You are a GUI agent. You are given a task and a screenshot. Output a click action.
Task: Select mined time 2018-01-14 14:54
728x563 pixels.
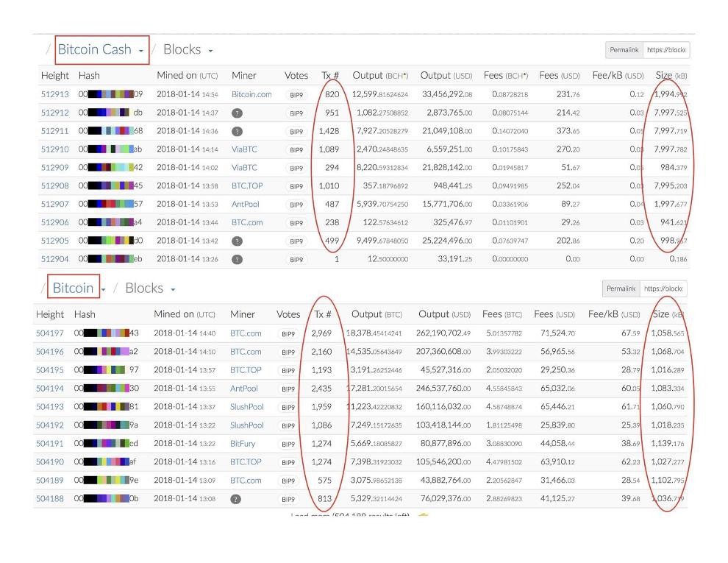tap(187, 94)
